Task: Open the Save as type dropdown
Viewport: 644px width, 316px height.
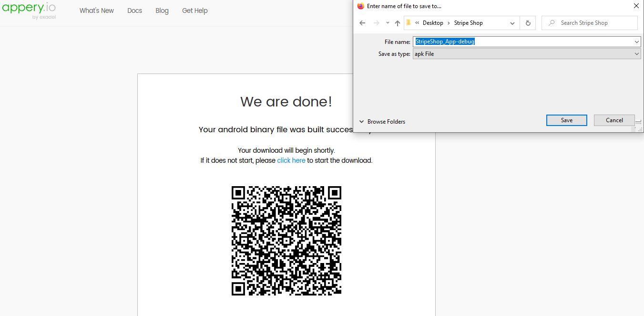Action: (x=637, y=54)
